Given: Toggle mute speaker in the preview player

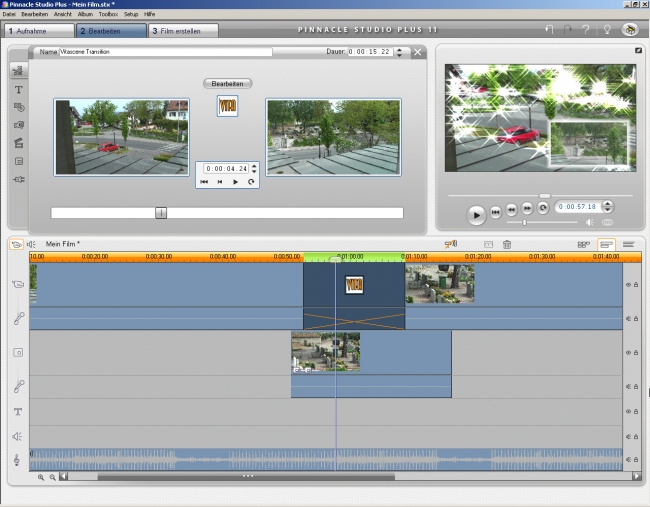Looking at the screenshot, I should [589, 222].
